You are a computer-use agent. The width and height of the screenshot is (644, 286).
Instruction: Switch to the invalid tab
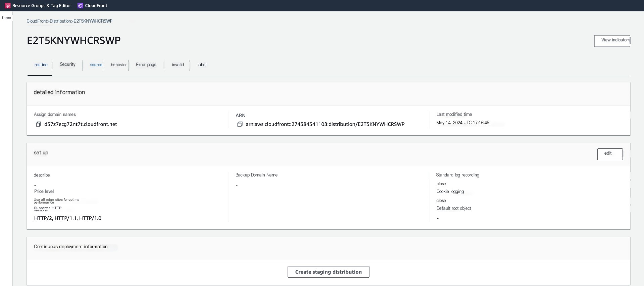coord(178,65)
